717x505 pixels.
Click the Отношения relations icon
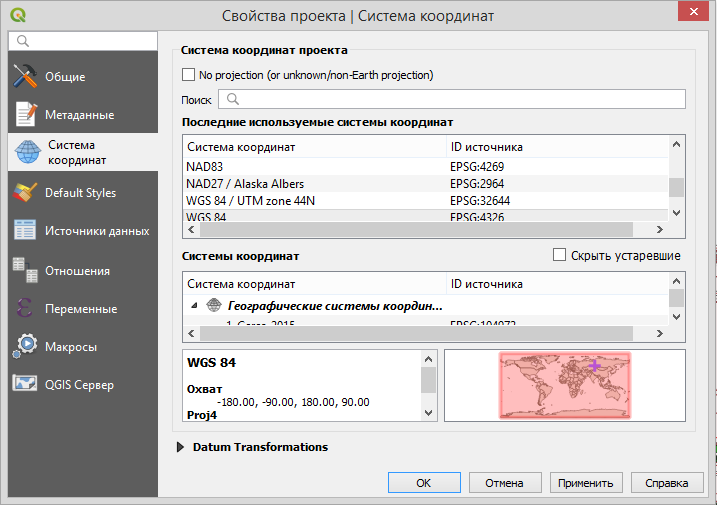coord(26,270)
